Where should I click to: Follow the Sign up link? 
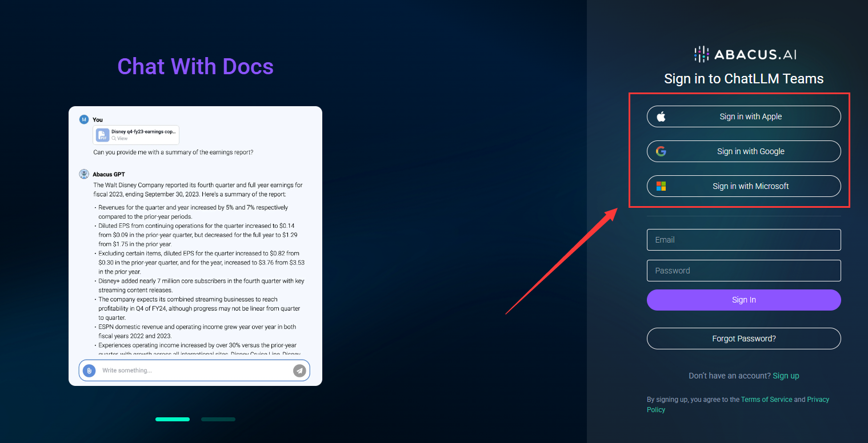(x=786, y=376)
